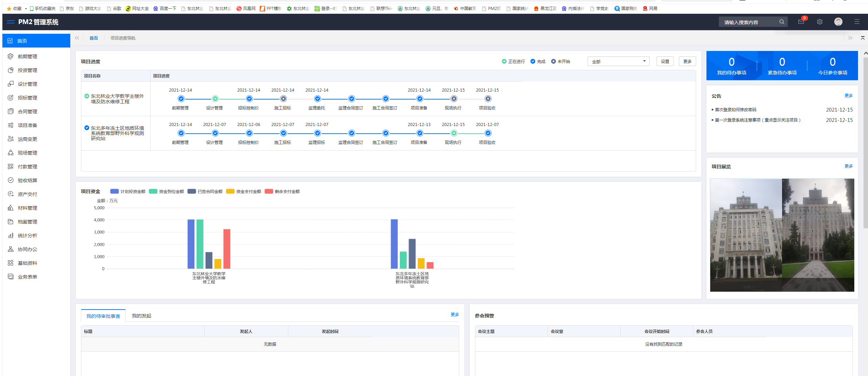Click the user avatar icon
The image size is (868, 376).
click(838, 22)
